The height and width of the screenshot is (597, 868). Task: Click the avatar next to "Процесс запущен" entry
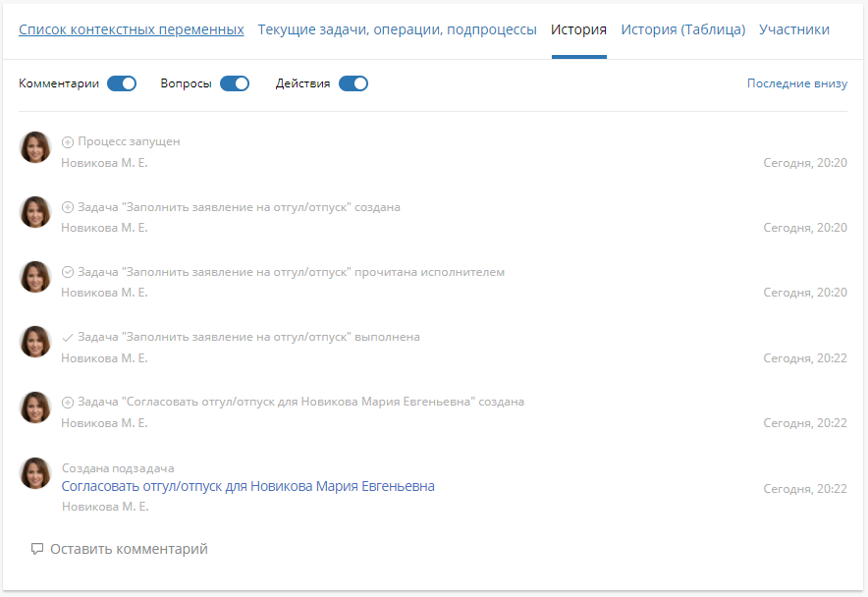[x=34, y=147]
